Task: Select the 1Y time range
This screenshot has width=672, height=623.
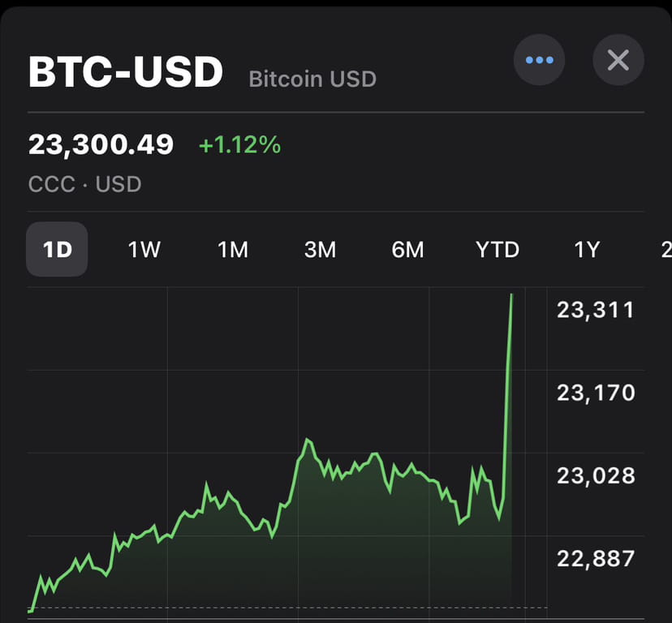Action: point(586,250)
